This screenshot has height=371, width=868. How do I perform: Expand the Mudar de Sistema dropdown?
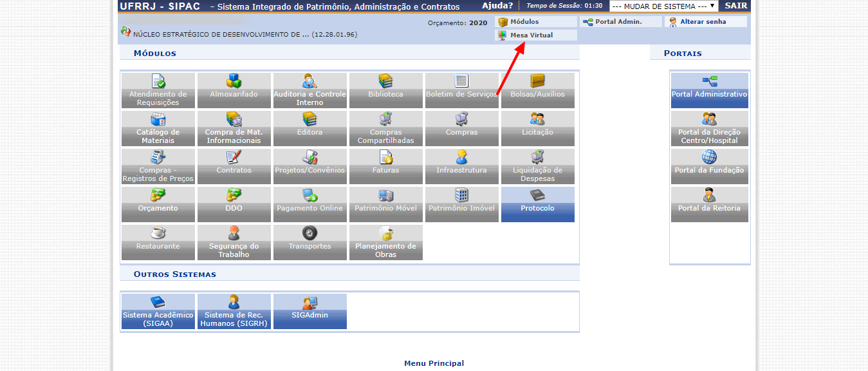point(663,6)
